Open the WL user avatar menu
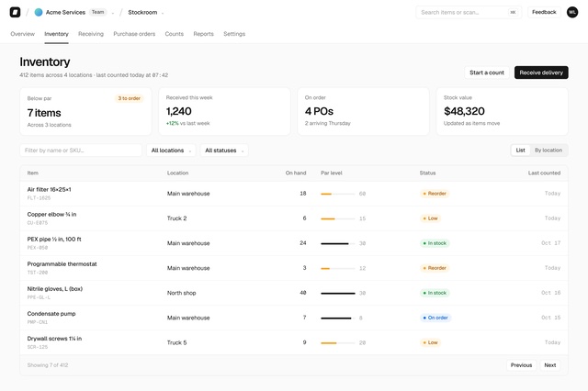This screenshot has width=588, height=391. 571,12
